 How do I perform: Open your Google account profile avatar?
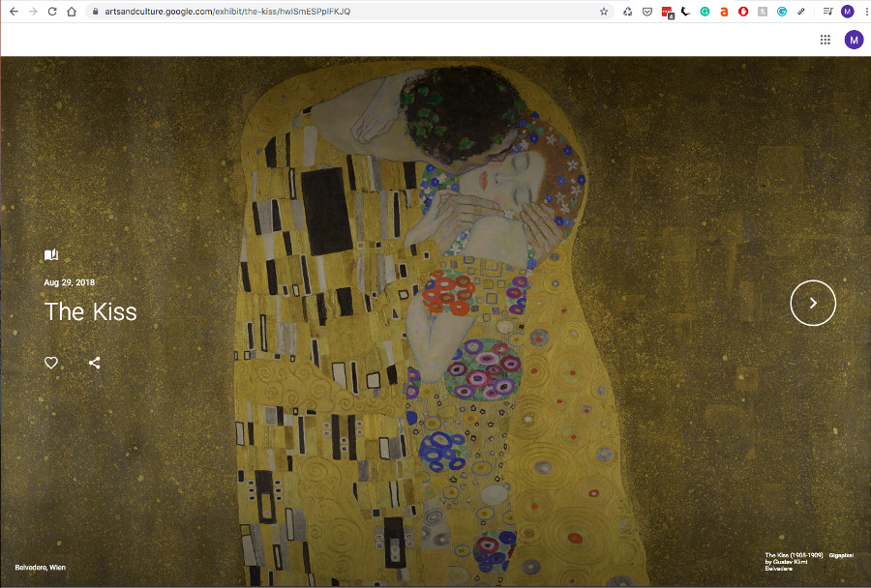pyautogui.click(x=847, y=12)
